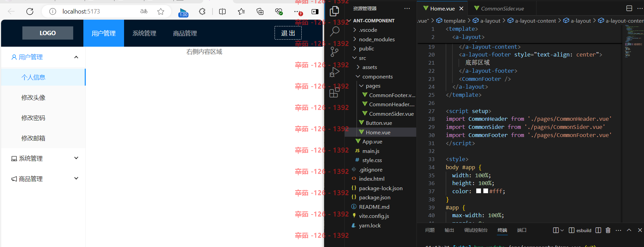The image size is (644, 247).
Task: Open VS Code Search activity icon
Action: (x=335, y=31)
